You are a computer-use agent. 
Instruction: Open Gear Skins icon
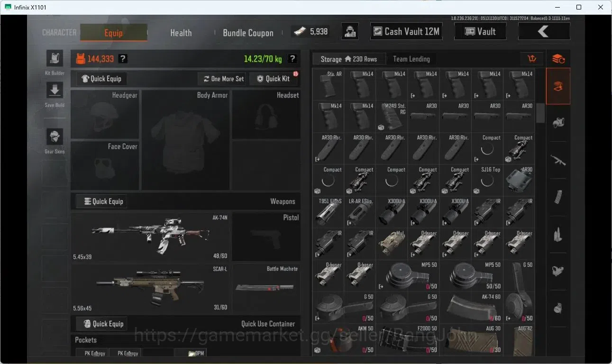pyautogui.click(x=55, y=137)
